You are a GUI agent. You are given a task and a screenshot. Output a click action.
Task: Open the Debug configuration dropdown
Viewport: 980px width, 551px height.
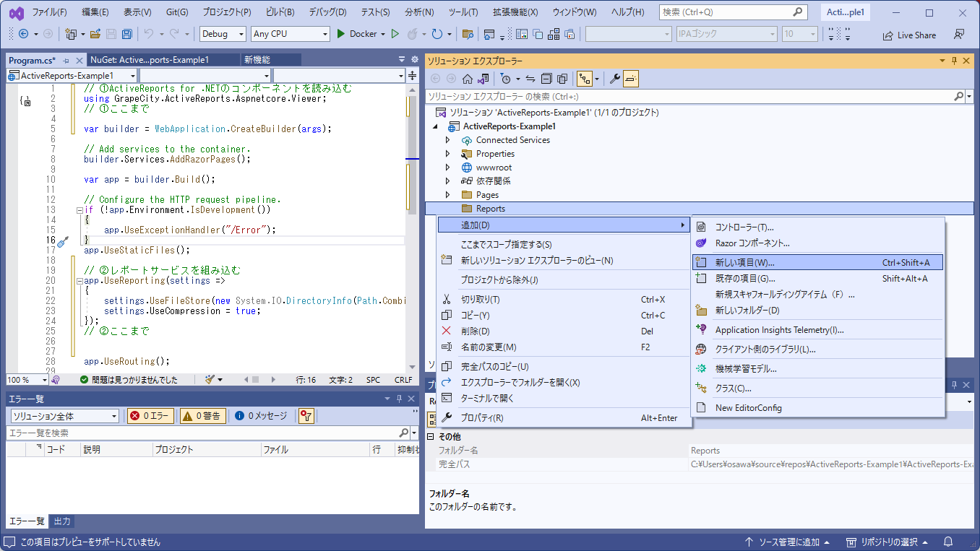tap(223, 34)
